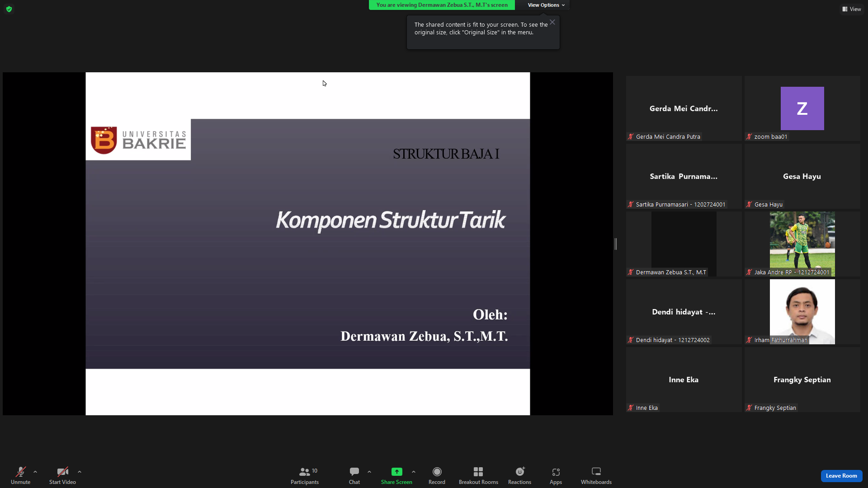Viewport: 868px width, 488px height.
Task: Click the muted mic icon beside Frangky Septian label
Action: pyautogui.click(x=749, y=408)
